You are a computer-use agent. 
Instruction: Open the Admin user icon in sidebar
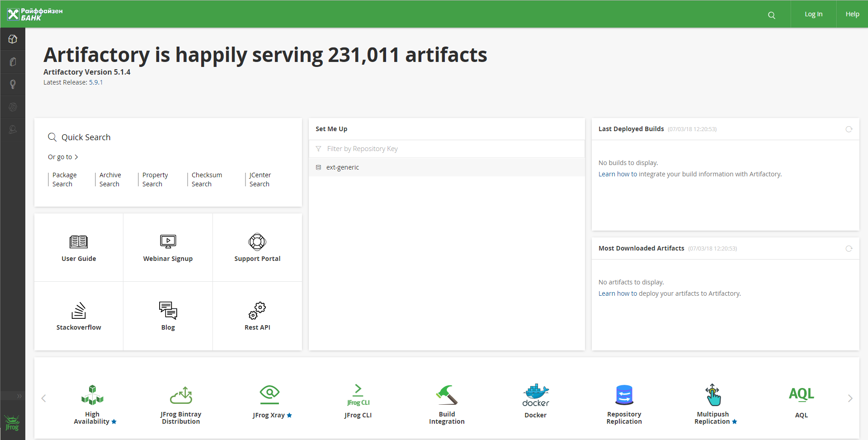click(x=13, y=129)
